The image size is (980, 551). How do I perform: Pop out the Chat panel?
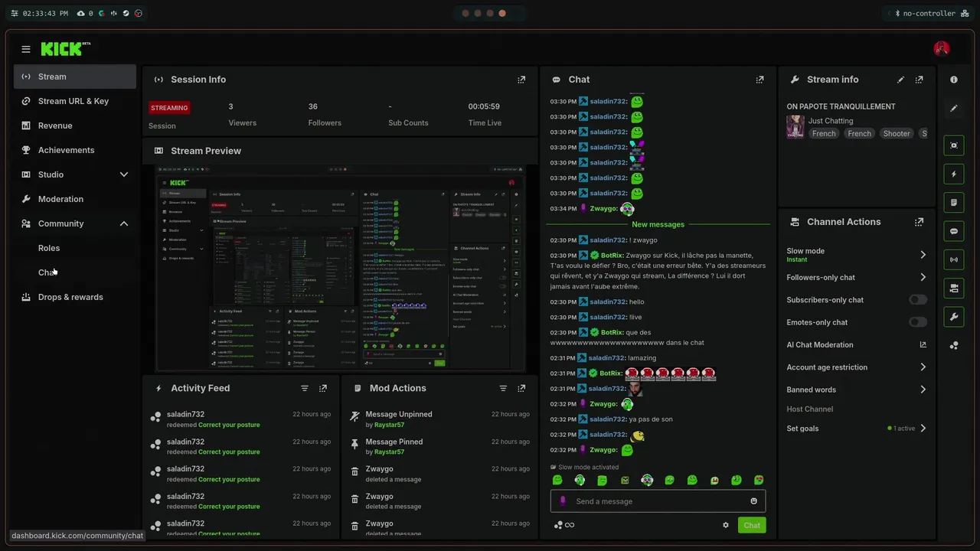point(759,80)
